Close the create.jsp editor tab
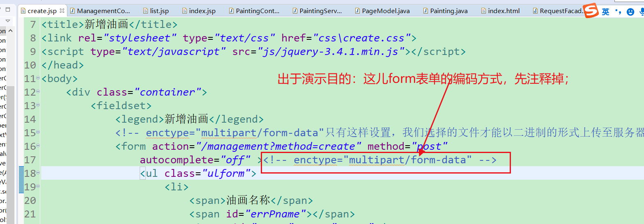This screenshot has width=644, height=224. click(x=62, y=11)
